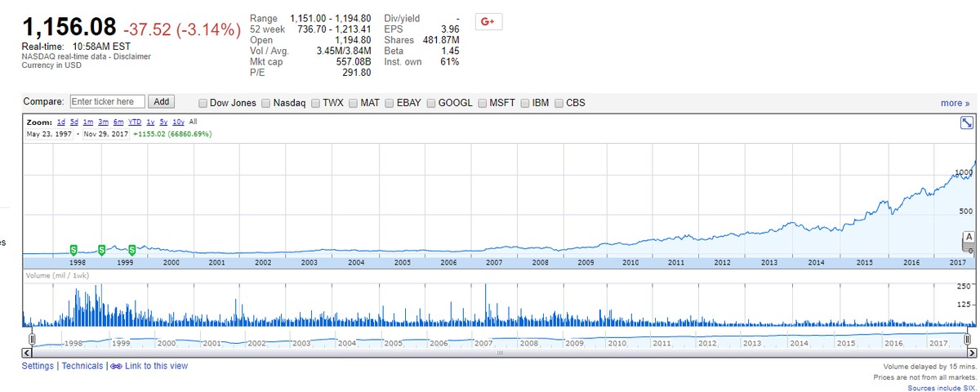Click the 52 week range 736.70 - 1,213.41

click(333, 29)
